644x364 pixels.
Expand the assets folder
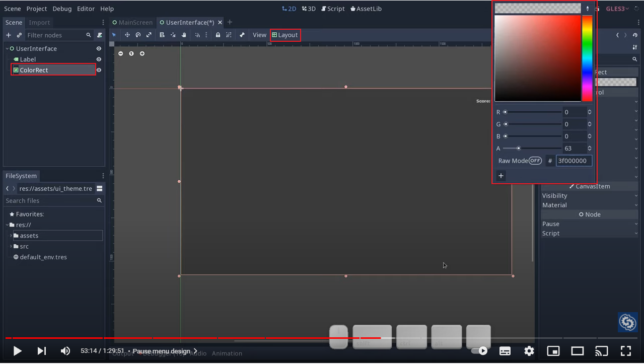pyautogui.click(x=11, y=236)
